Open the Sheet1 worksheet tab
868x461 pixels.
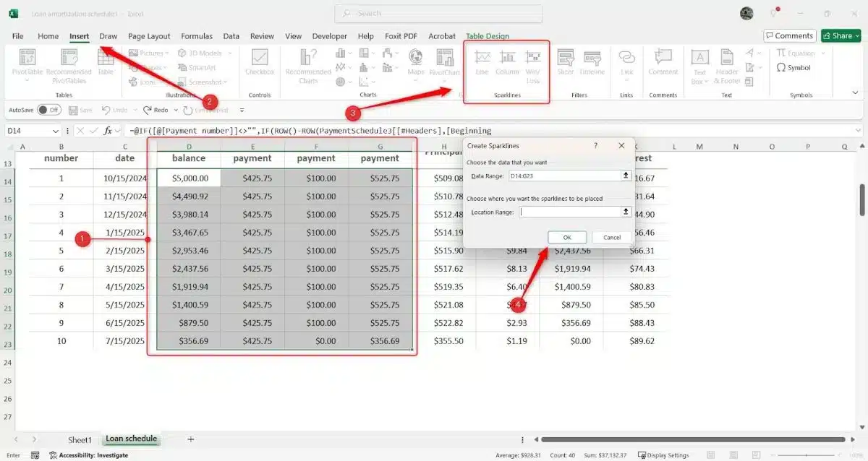coord(80,439)
